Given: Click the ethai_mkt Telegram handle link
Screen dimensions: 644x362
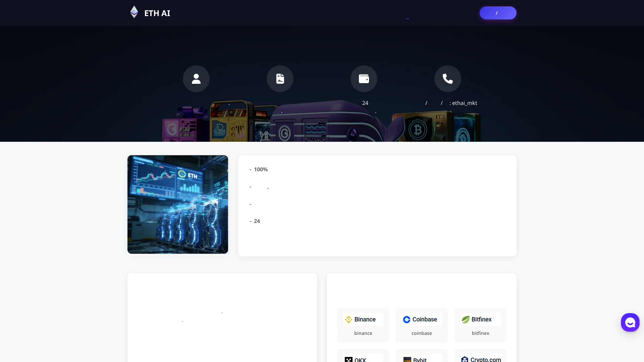Looking at the screenshot, I should point(464,103).
